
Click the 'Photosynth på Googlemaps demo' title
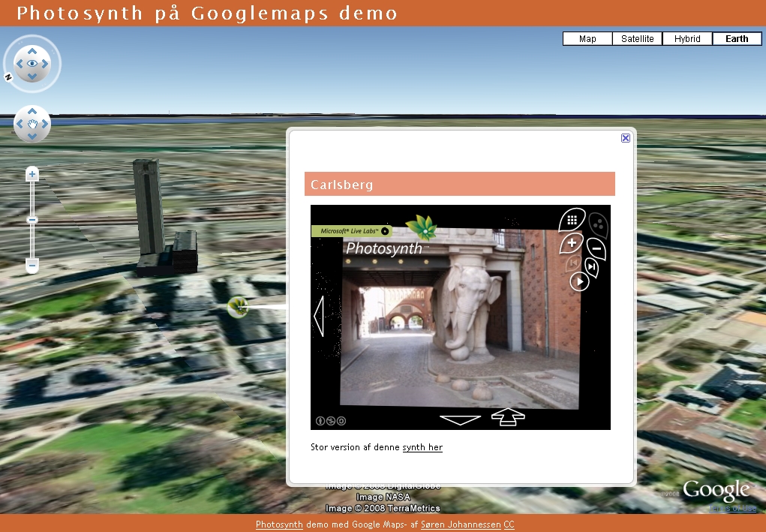(x=207, y=14)
